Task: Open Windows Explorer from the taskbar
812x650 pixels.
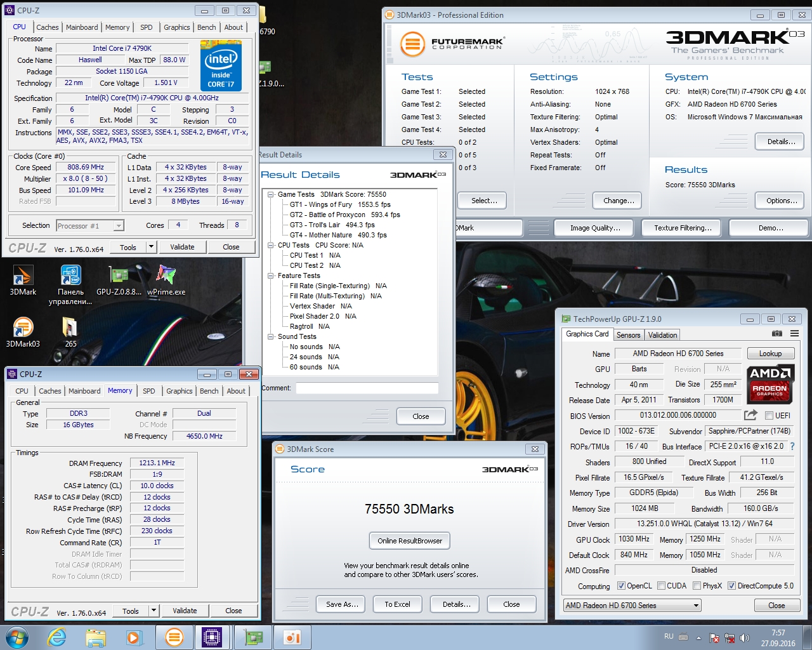Action: 96,637
